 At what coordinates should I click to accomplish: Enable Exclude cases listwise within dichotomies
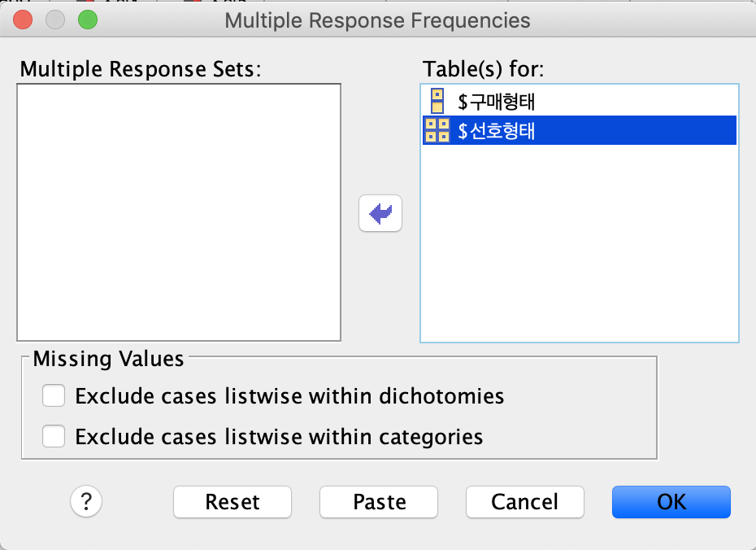pos(54,395)
